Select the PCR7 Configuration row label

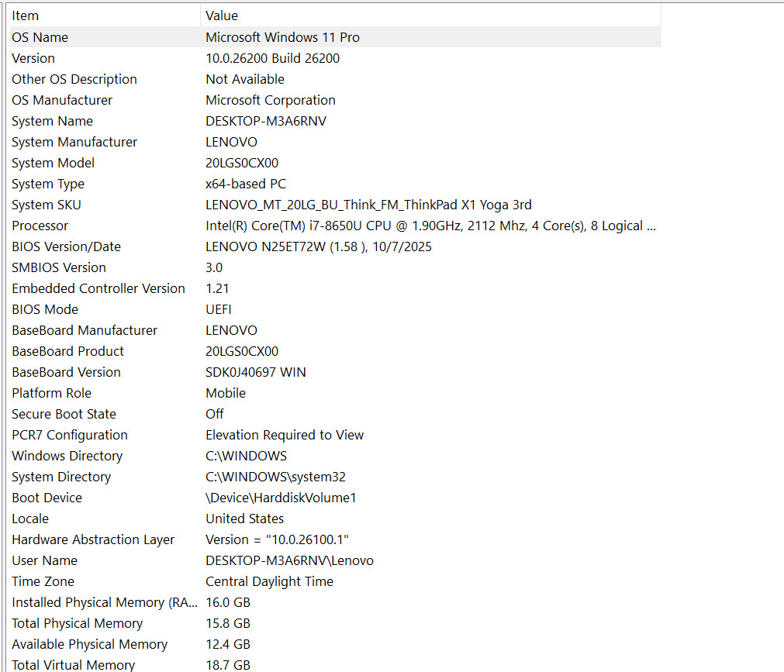click(70, 436)
